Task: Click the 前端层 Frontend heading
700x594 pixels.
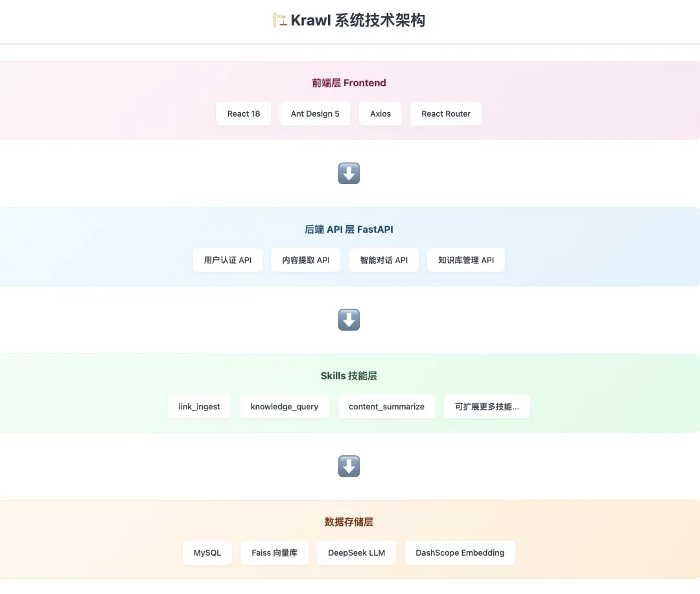Action: (x=349, y=83)
